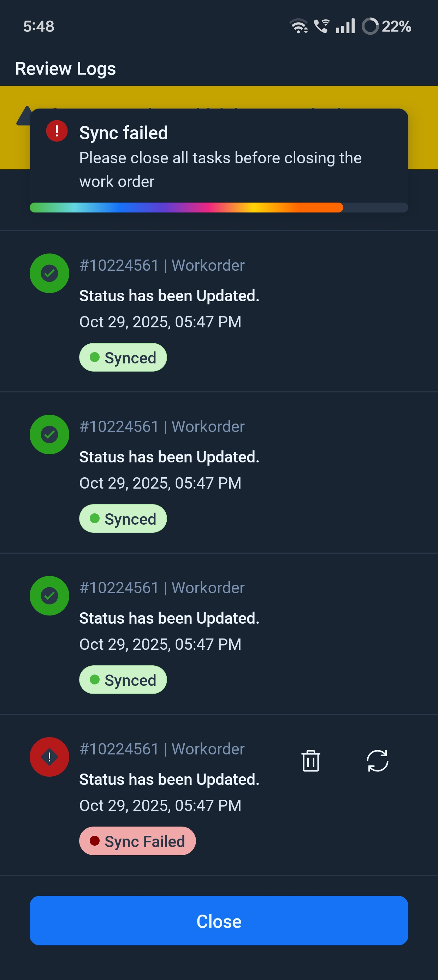Tap the red Sync failed alert icon
Viewport: 438px width, 980px height.
coord(57,131)
